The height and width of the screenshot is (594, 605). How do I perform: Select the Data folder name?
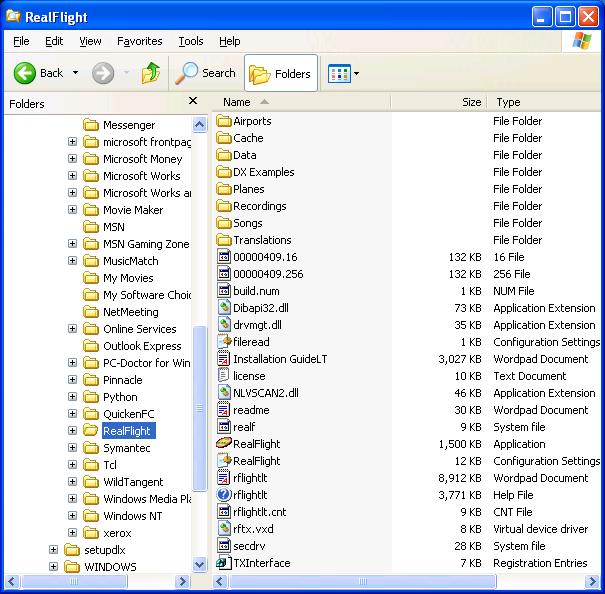click(x=245, y=155)
